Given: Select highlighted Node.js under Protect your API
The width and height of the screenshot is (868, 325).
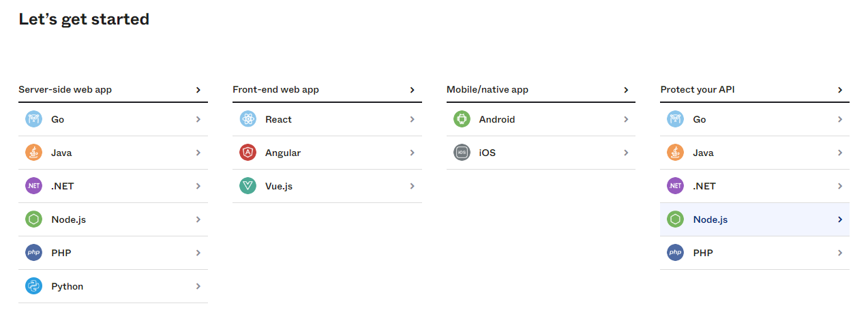Looking at the screenshot, I should (755, 219).
